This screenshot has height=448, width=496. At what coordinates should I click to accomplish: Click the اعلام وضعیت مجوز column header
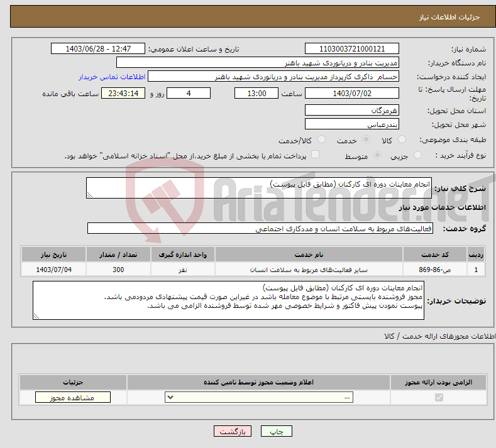[x=258, y=382]
